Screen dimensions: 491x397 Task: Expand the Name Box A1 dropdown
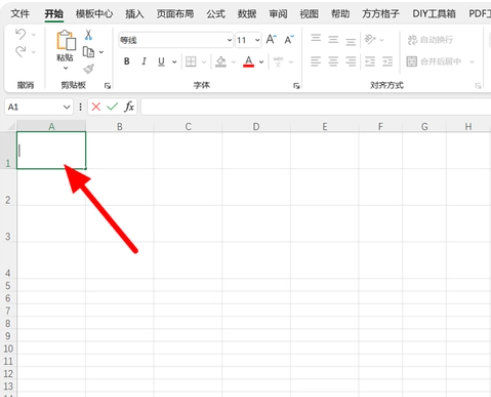point(66,107)
